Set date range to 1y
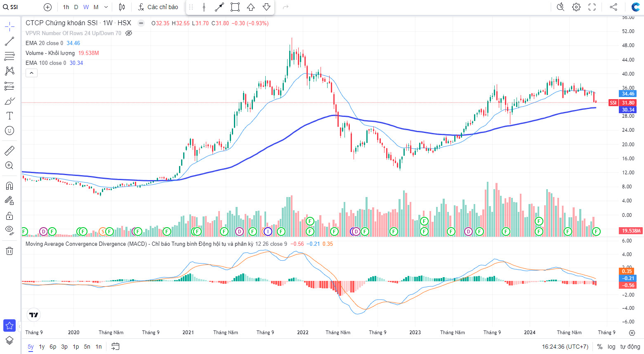The height and width of the screenshot is (354, 644). pos(42,347)
